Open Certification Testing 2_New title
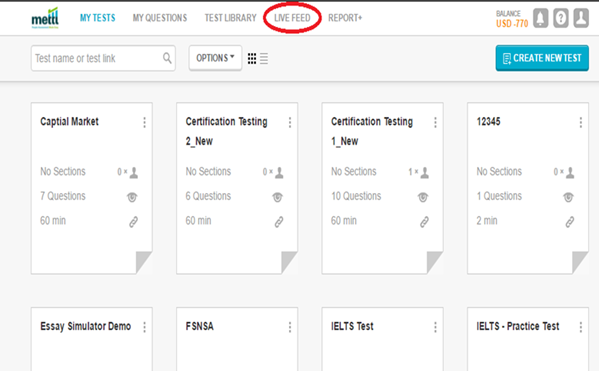Image resolution: width=599 pixels, height=371 pixels. click(x=226, y=131)
